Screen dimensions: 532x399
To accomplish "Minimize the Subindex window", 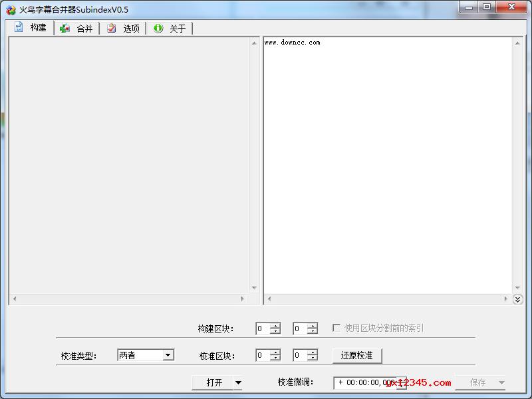I will [x=469, y=7].
